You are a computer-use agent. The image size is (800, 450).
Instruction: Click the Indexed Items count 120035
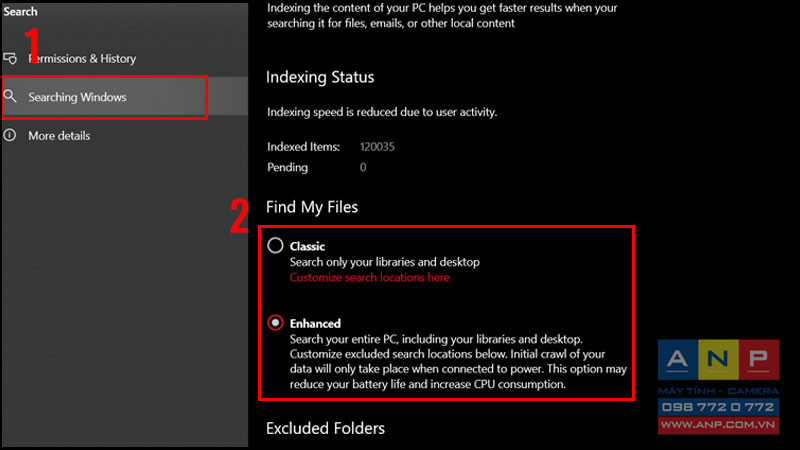378,147
